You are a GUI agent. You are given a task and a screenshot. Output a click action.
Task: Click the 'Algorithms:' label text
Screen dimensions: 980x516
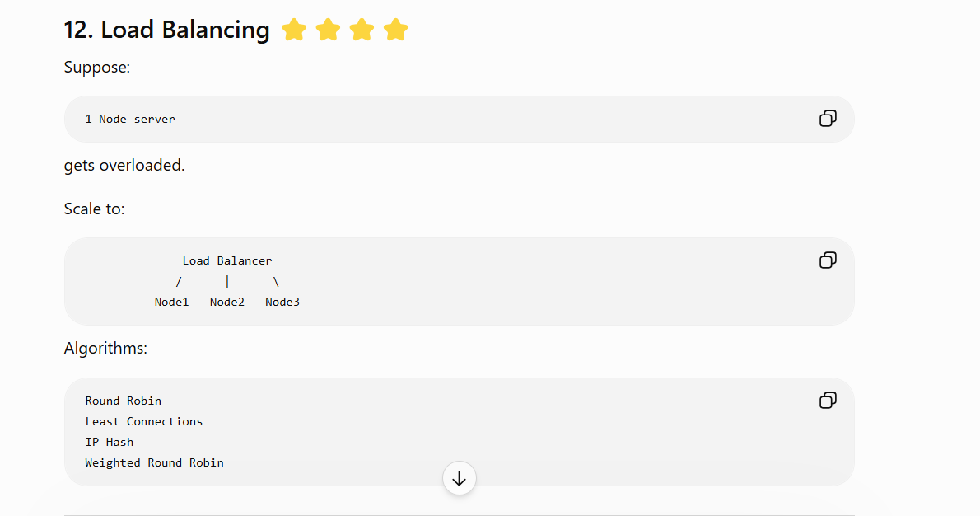pos(105,349)
